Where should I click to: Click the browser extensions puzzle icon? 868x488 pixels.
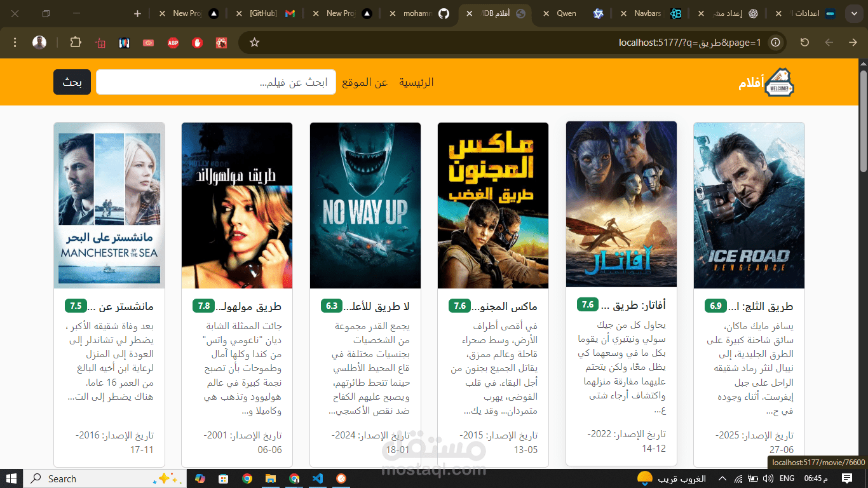[76, 42]
